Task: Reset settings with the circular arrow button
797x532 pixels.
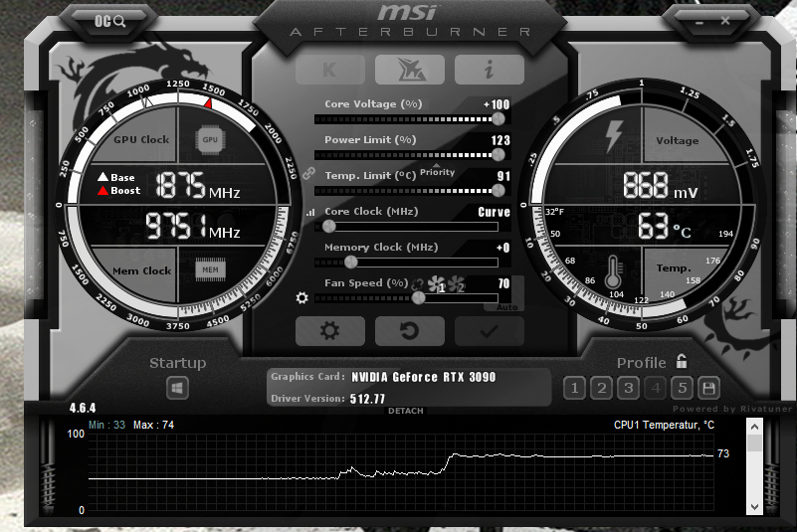Action: click(410, 331)
